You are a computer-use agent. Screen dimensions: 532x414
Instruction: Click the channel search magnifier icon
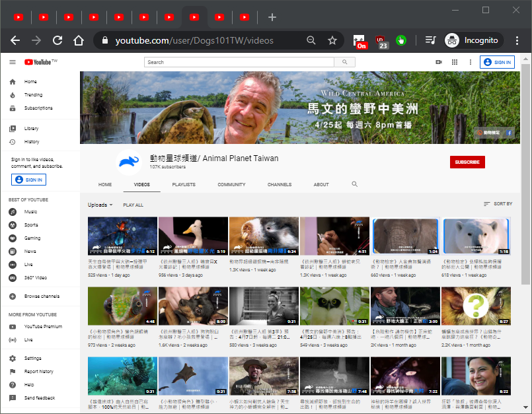tap(354, 184)
